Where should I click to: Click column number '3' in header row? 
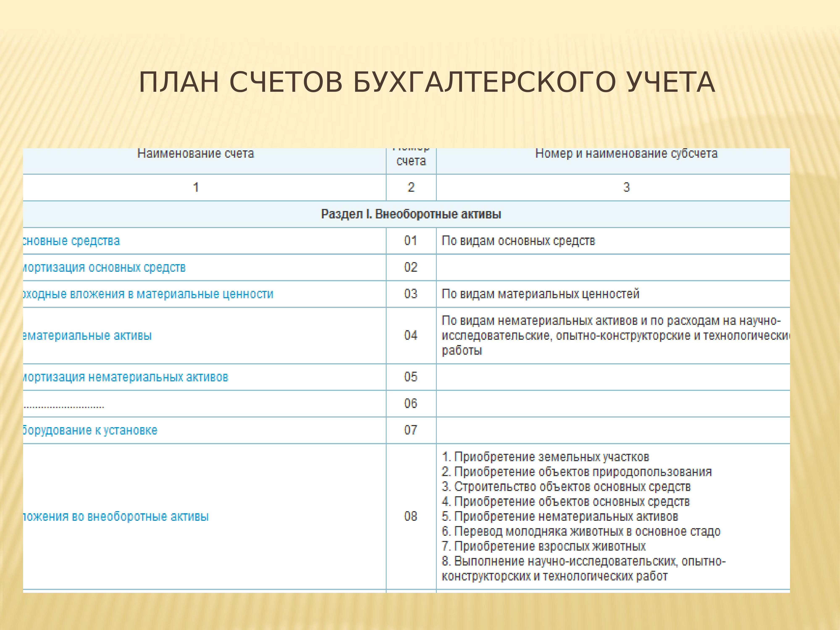point(627,187)
